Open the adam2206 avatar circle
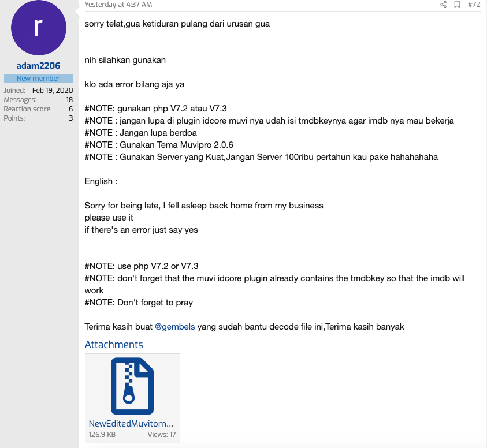 39,28
